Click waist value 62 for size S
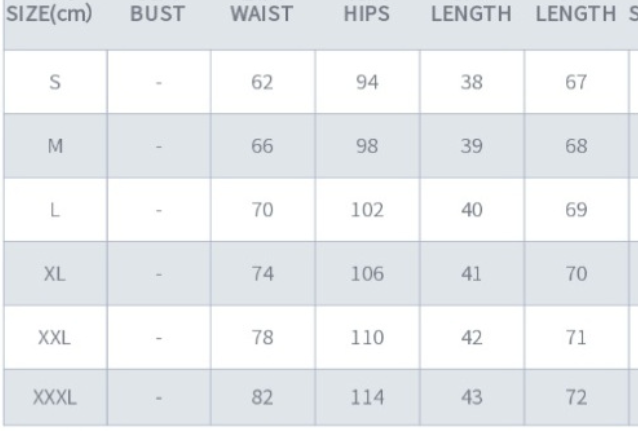This screenshot has width=638, height=431. pos(262,83)
